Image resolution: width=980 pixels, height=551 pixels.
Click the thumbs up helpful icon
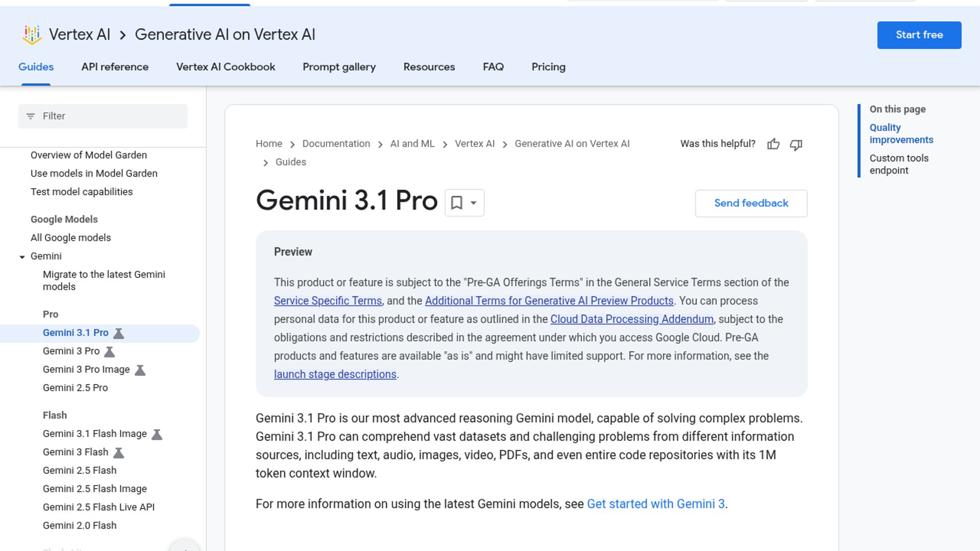pos(773,144)
